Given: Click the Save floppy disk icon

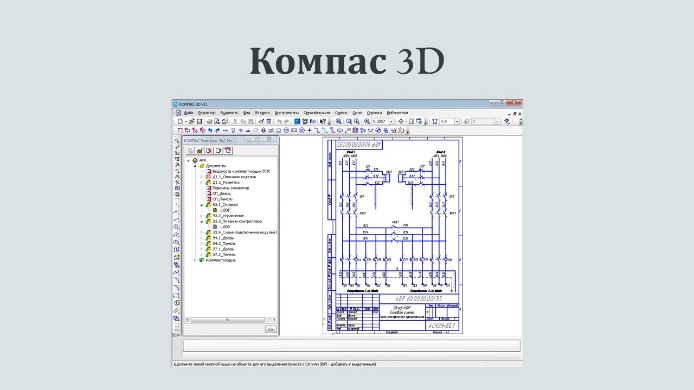Looking at the screenshot, I should (200, 121).
